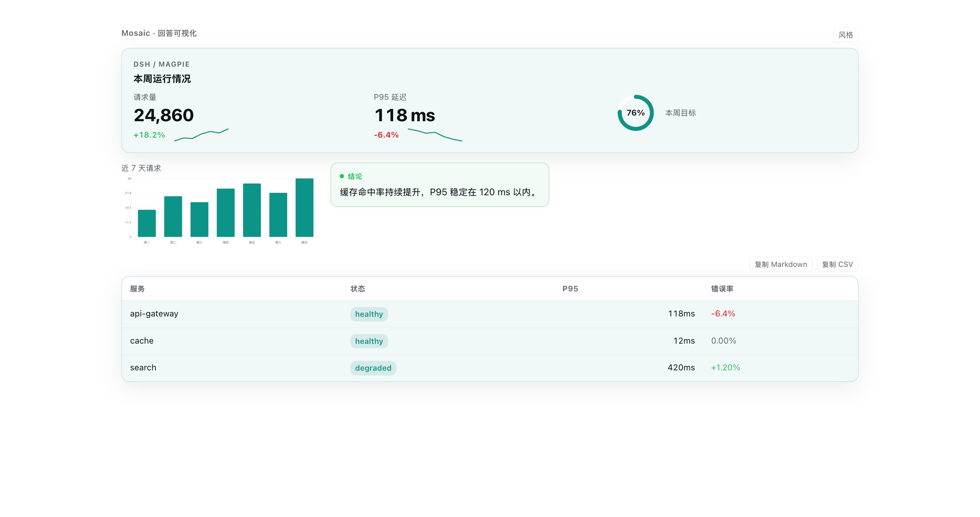Click the healthy badge in cache row

(x=369, y=341)
